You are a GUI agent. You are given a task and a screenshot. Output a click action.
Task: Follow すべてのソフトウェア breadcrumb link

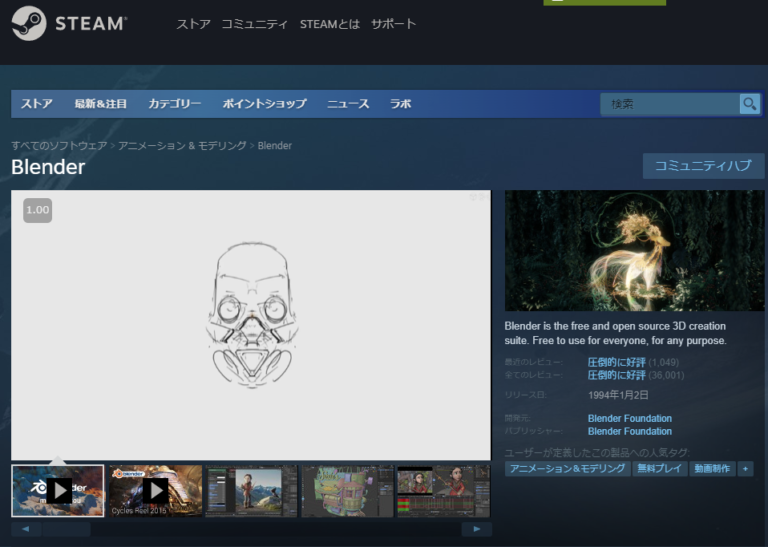(59, 145)
